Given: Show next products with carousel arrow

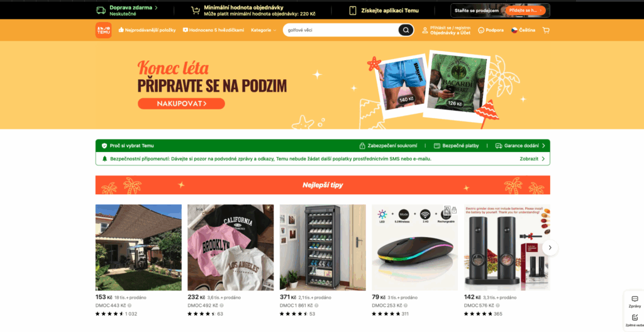Looking at the screenshot, I should 550,248.
